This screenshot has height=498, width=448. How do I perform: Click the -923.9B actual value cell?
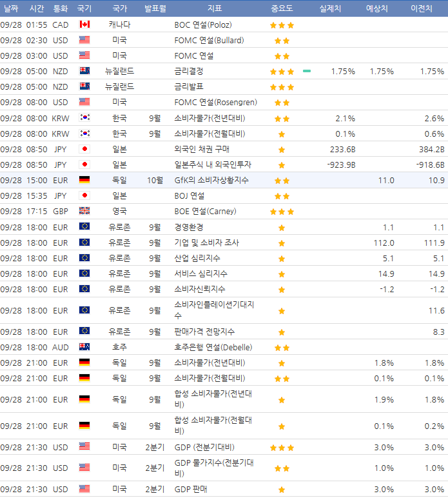tap(341, 165)
